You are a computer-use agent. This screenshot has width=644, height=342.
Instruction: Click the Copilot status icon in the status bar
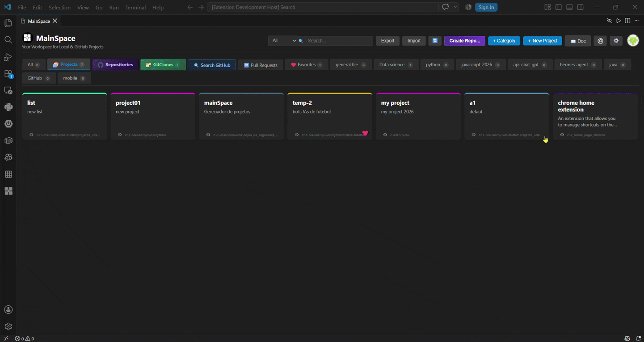click(627, 338)
